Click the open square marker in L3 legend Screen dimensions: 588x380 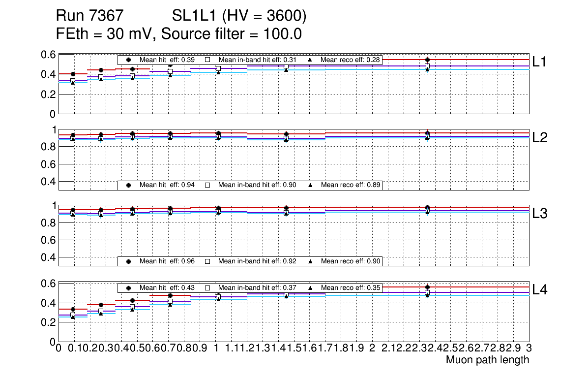click(x=207, y=261)
